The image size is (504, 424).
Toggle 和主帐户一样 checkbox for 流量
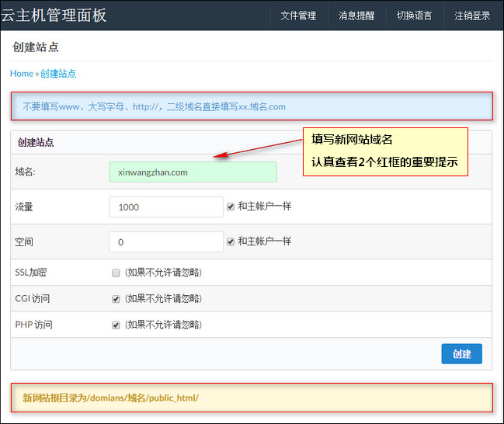(231, 207)
